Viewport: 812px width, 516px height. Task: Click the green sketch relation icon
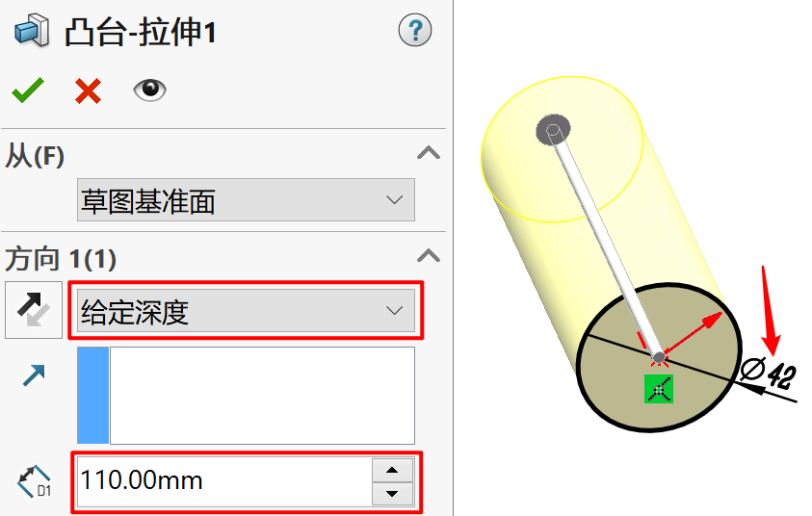[x=659, y=389]
